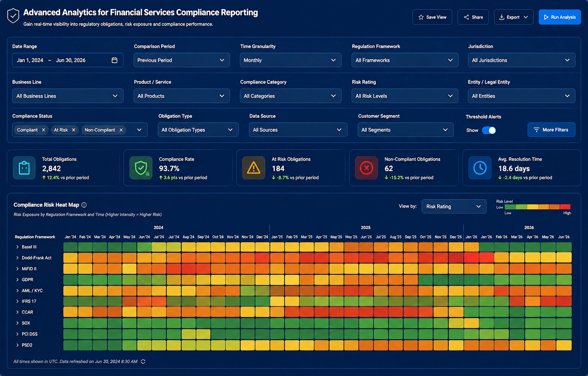Viewport: 588px width, 376px height.
Task: Click the shield checkmark logo icon
Action: (13, 16)
